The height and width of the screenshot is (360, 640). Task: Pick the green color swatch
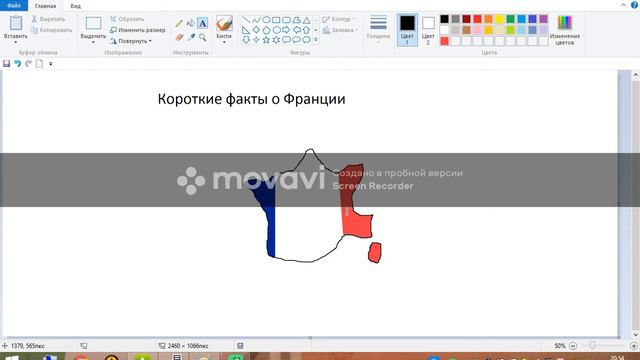[510, 19]
